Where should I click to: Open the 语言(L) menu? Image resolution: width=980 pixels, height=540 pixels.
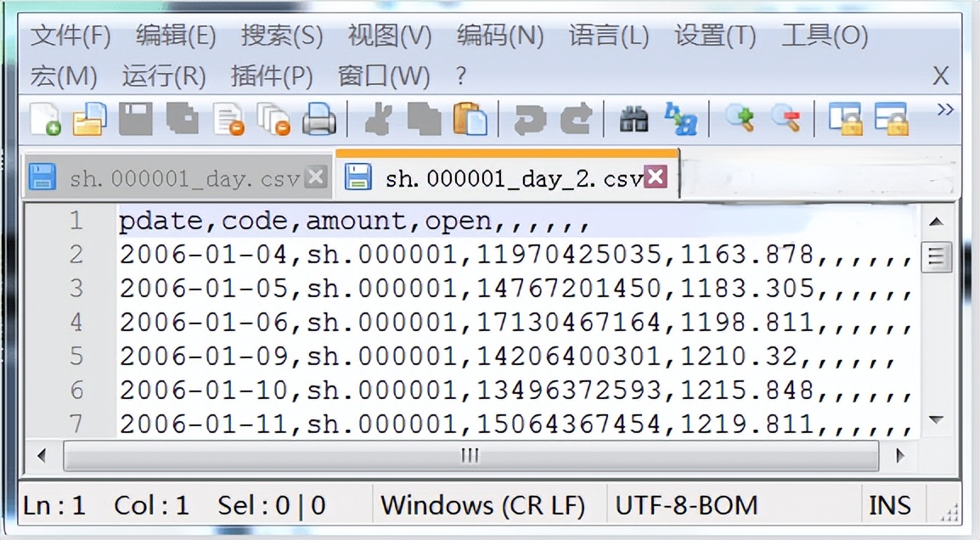609,36
